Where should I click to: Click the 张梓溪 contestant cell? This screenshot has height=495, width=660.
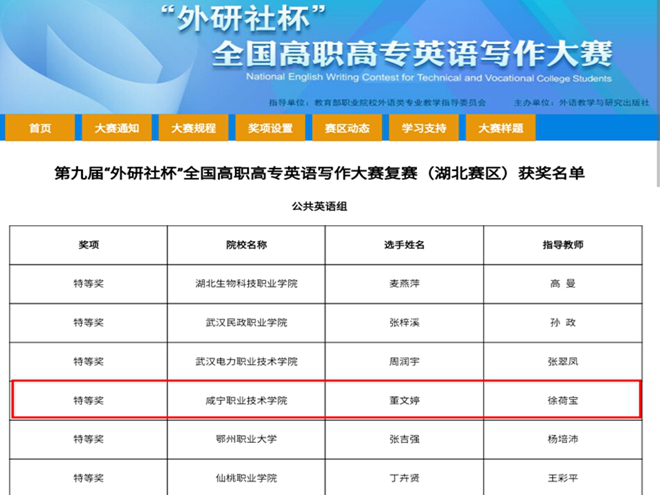405,323
